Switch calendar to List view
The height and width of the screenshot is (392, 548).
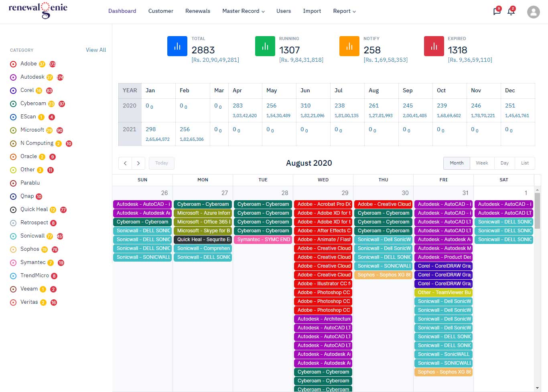(525, 163)
